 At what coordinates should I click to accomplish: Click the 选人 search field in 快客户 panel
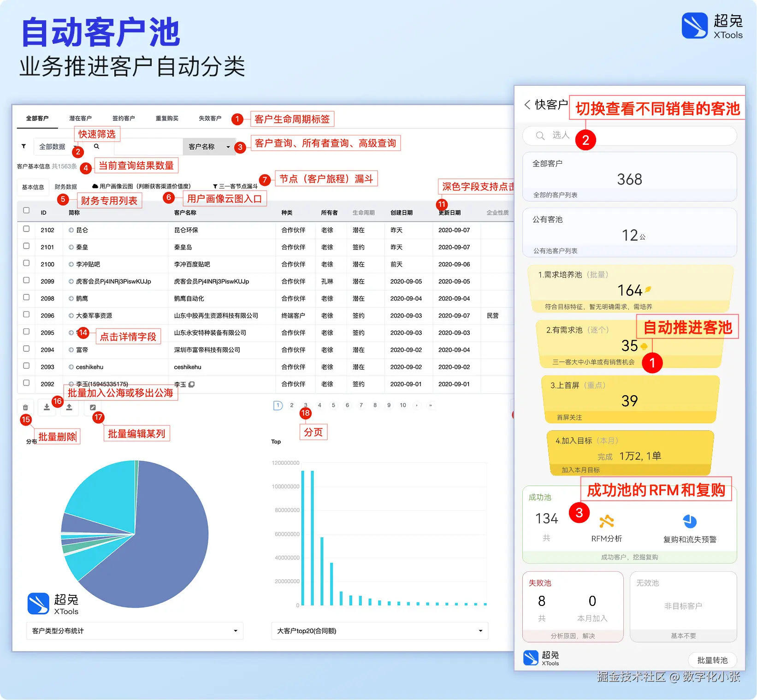629,136
